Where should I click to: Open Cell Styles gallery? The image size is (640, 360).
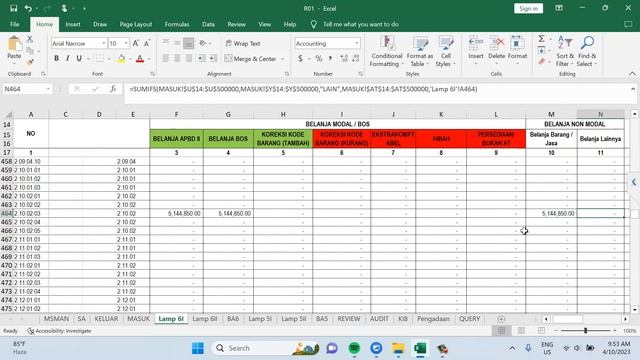click(445, 51)
